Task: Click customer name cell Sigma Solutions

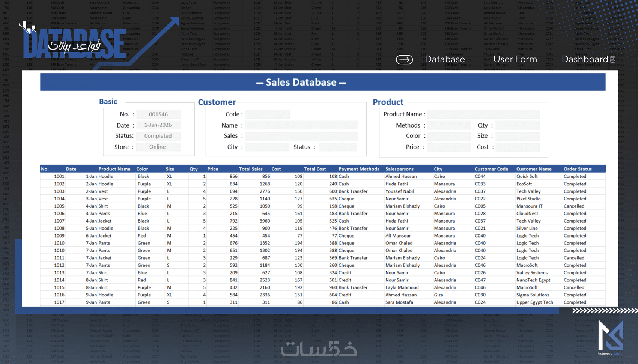Action: (533, 295)
